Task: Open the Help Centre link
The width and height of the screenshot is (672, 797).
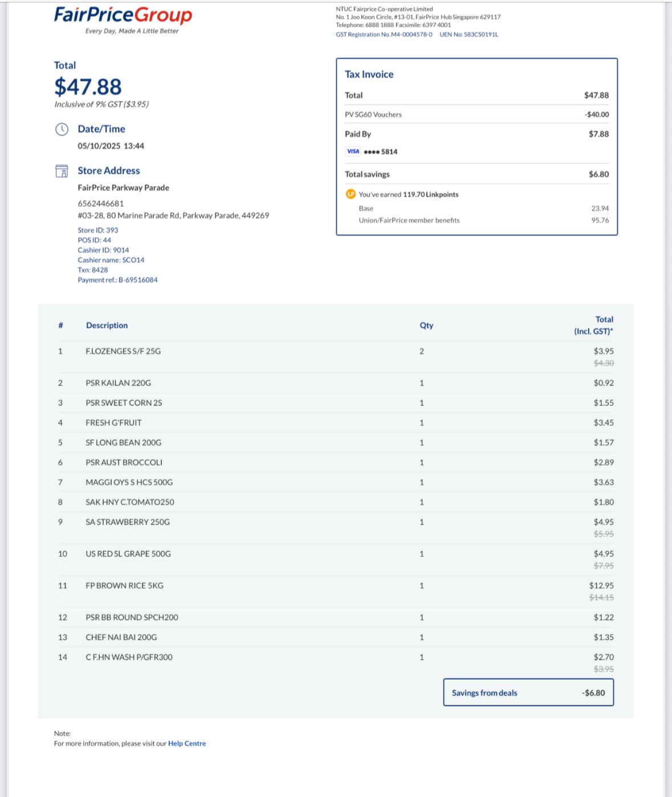Action: [187, 743]
